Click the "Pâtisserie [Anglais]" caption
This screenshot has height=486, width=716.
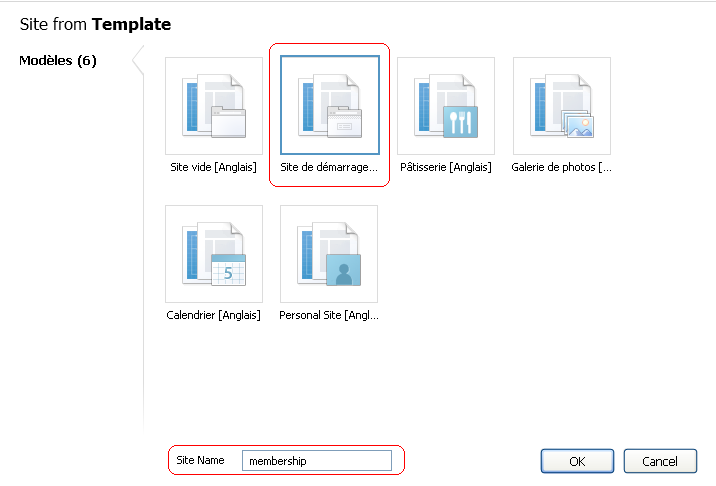click(446, 168)
